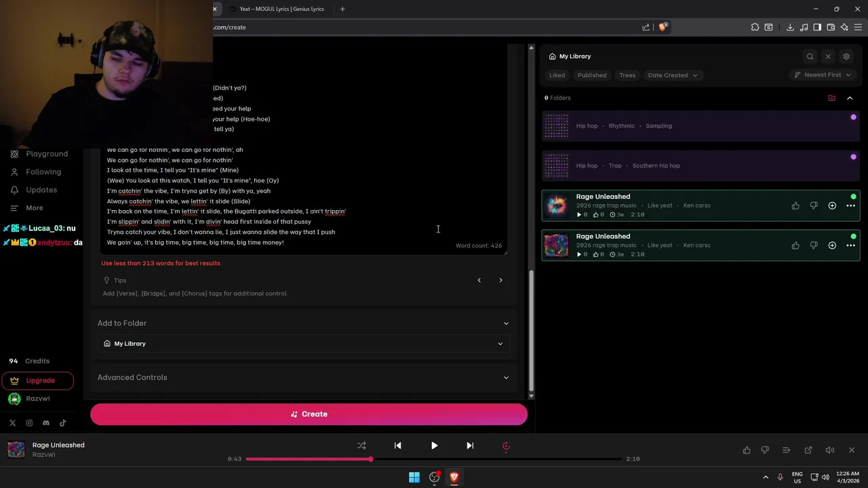
Task: Toggle repeat in the bottom player
Action: pos(506,445)
